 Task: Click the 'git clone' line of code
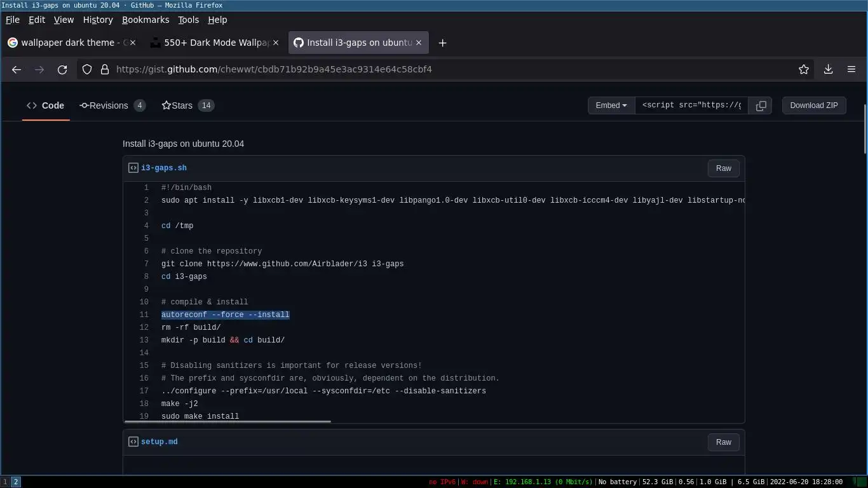(283, 264)
